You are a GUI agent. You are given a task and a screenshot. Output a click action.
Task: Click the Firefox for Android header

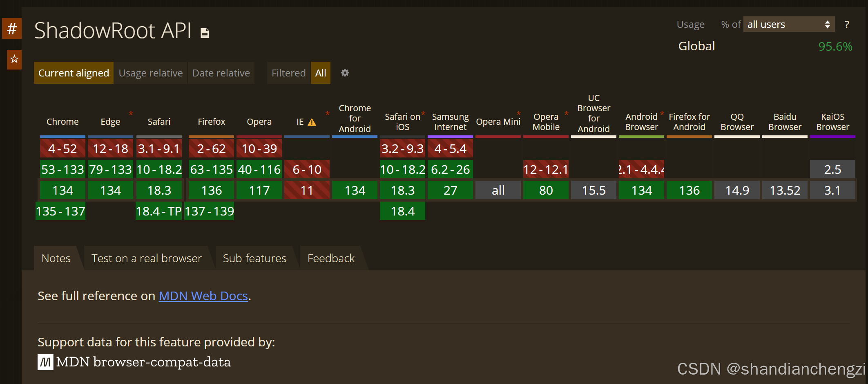point(689,121)
